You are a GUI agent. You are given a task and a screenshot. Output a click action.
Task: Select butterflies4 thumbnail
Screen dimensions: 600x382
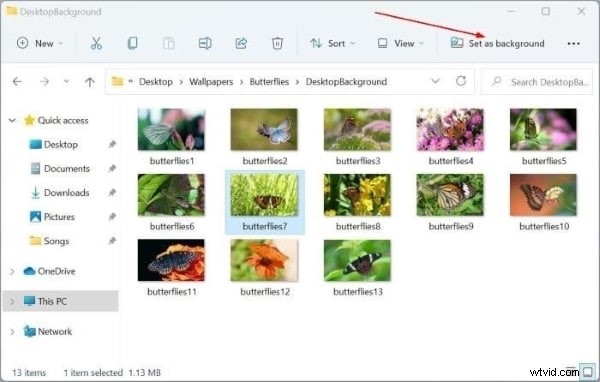click(450, 129)
